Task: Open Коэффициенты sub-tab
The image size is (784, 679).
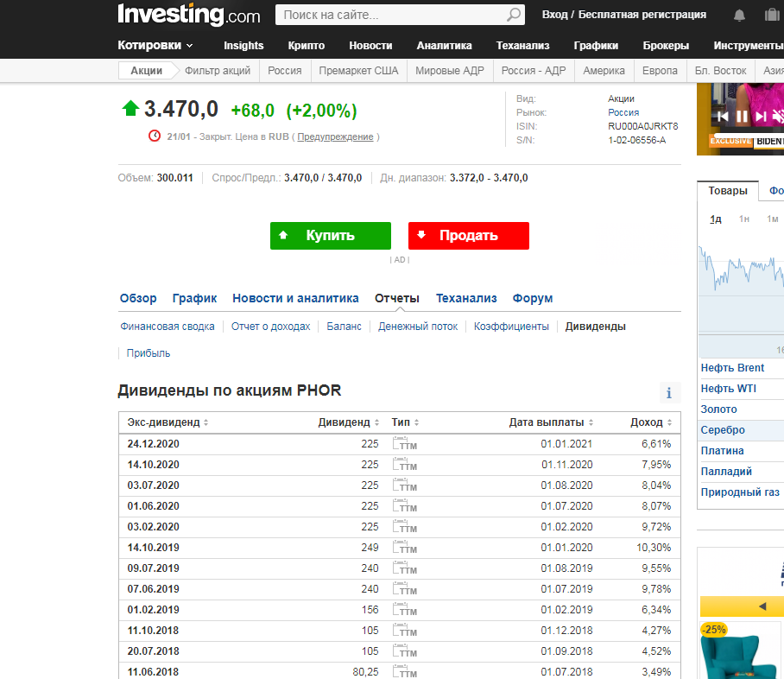Action: click(x=511, y=327)
